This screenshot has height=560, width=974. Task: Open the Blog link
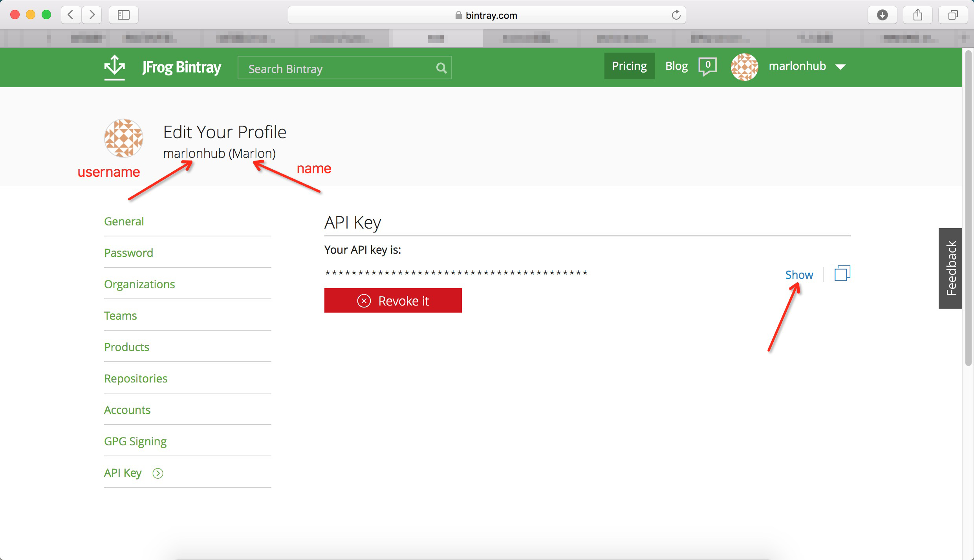(676, 66)
